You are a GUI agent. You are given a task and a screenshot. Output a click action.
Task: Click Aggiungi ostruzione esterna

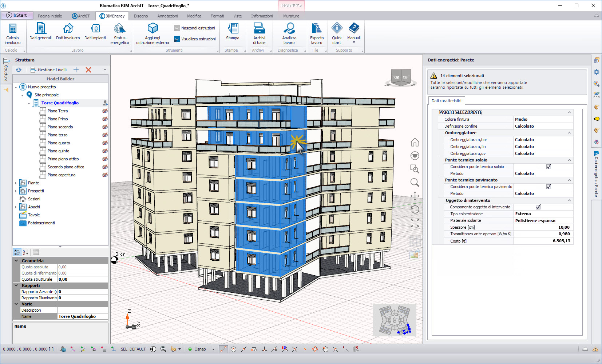click(153, 34)
